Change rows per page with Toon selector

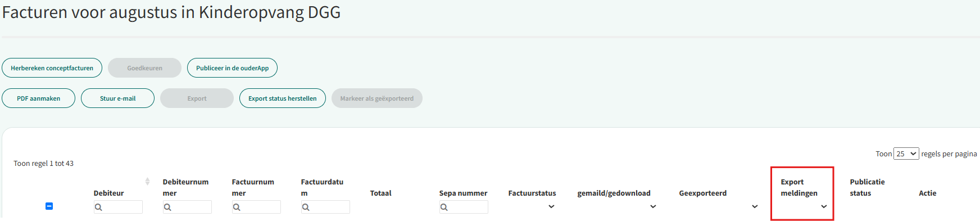(x=906, y=154)
